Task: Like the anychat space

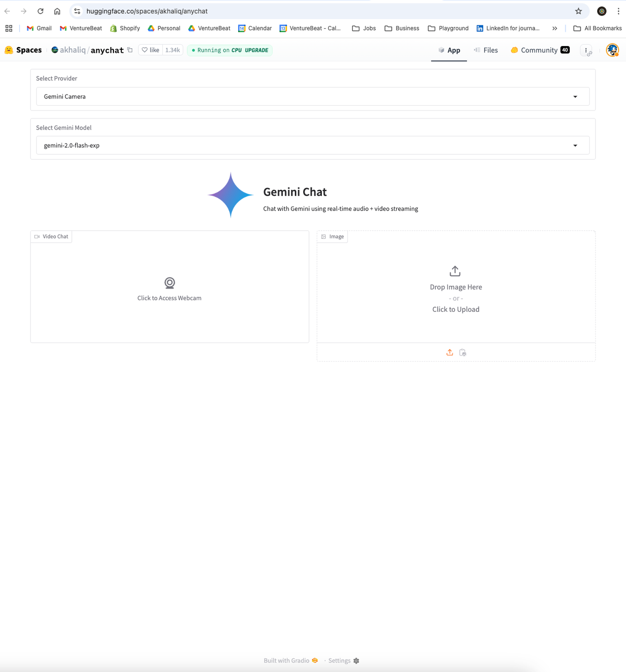Action: pyautogui.click(x=151, y=50)
